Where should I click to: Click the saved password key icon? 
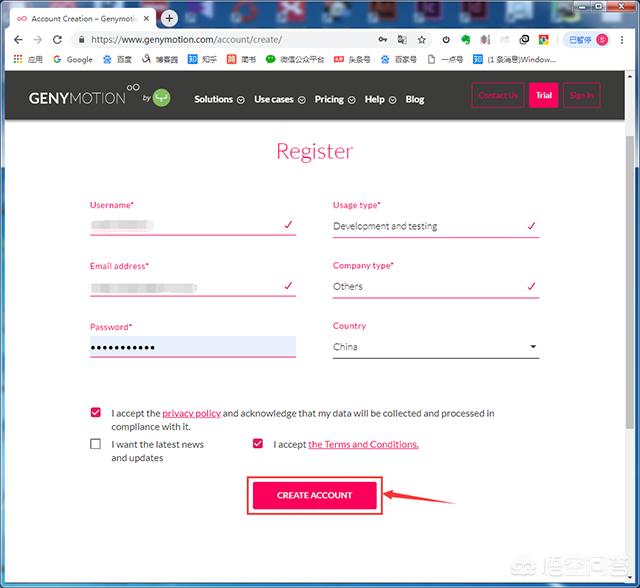tap(382, 40)
